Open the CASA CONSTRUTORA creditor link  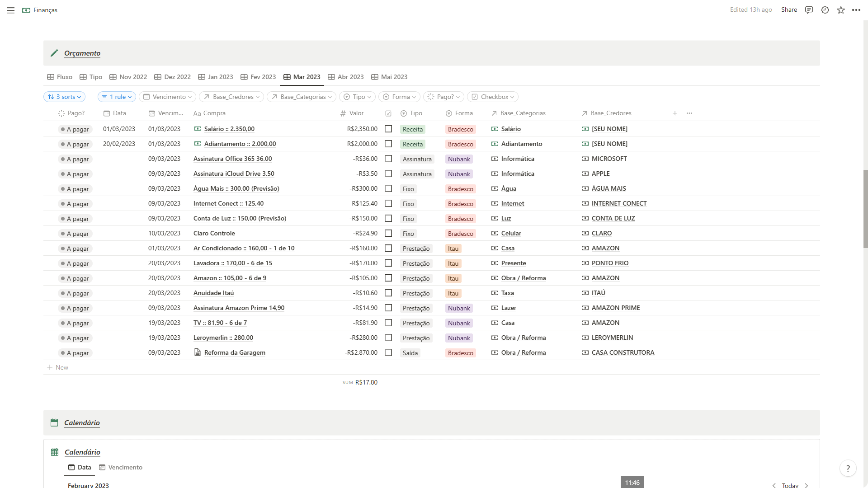pyautogui.click(x=623, y=352)
